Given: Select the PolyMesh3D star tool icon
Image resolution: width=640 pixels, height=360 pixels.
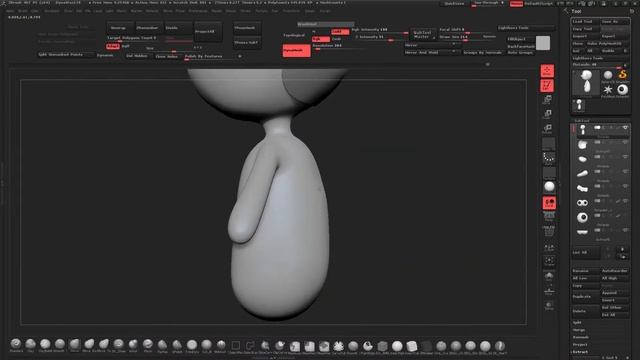Looking at the screenshot, I should 608,90.
